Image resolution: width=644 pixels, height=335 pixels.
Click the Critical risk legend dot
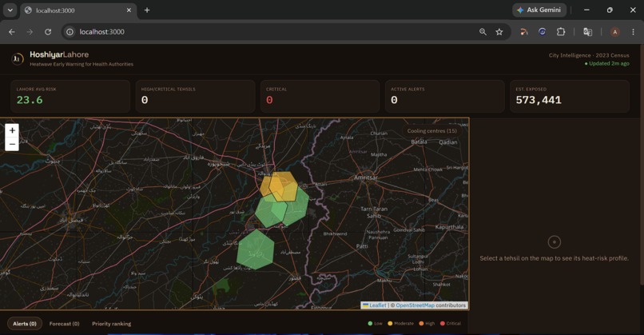(x=443, y=324)
